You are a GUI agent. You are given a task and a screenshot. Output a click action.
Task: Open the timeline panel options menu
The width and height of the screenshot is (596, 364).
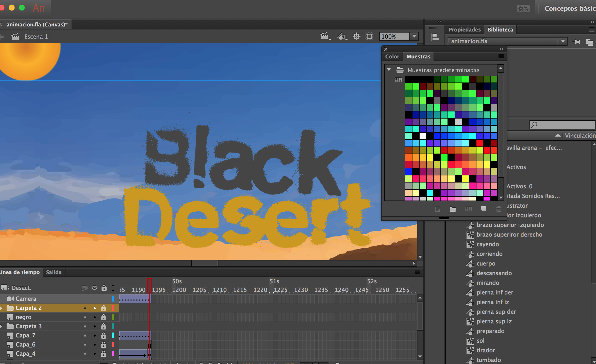418,272
